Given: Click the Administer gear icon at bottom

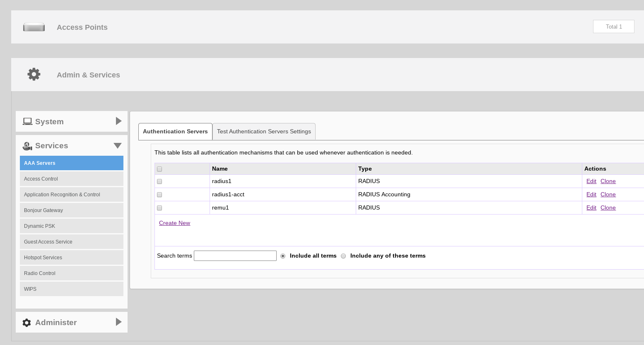Looking at the screenshot, I should tap(27, 322).
